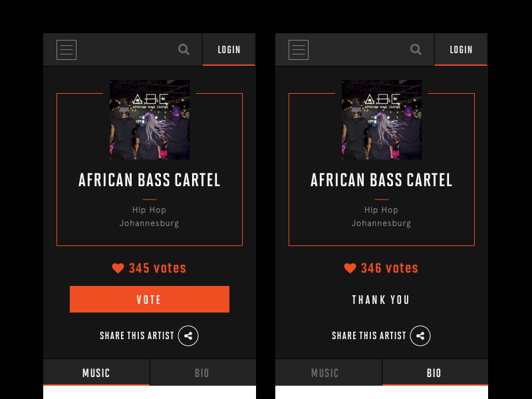Click the African Bass Cartel photo on the right
Viewport: 532px width, 399px height.
pyautogui.click(x=381, y=120)
